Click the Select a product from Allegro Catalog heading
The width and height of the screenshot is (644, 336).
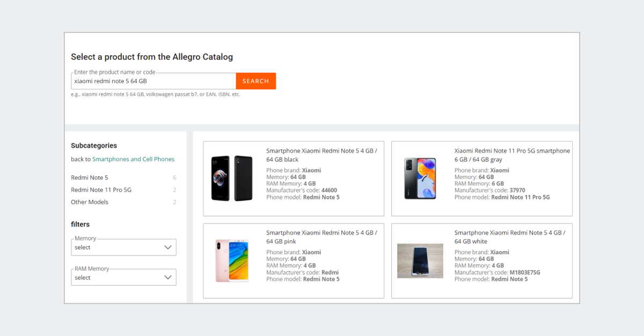coord(152,57)
